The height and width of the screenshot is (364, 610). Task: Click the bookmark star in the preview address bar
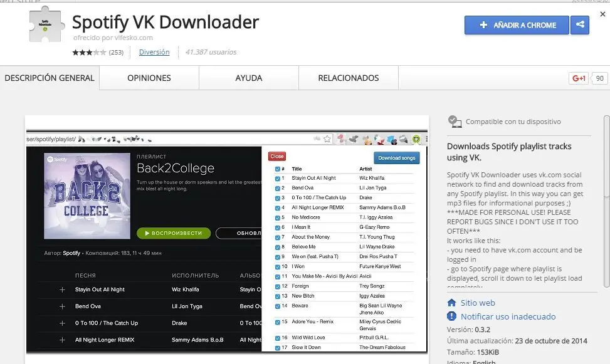coord(327,138)
